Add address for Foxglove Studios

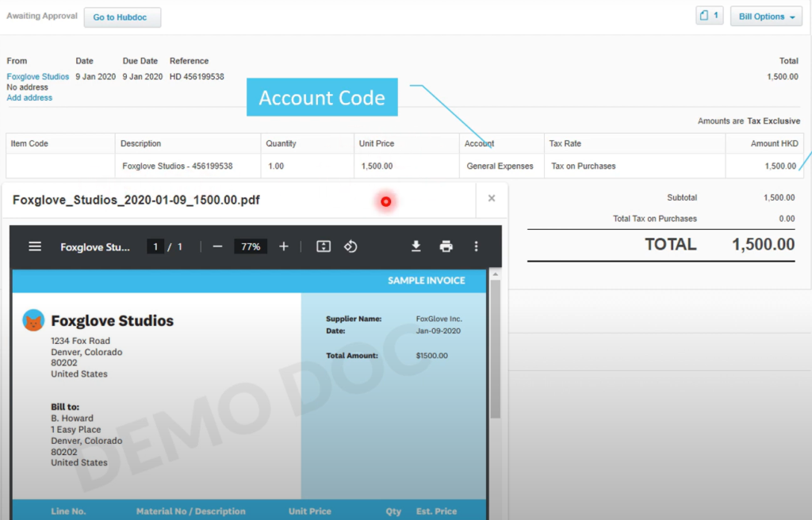point(29,97)
